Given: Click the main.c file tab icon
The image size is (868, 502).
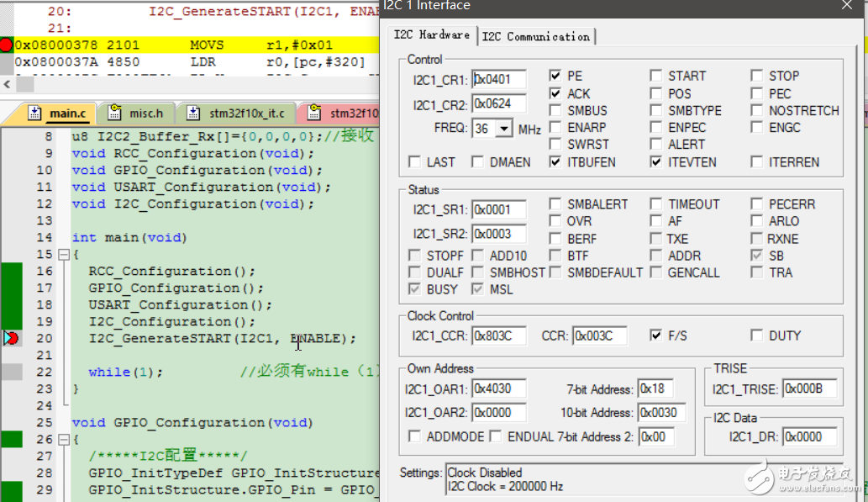Looking at the screenshot, I should click(35, 113).
